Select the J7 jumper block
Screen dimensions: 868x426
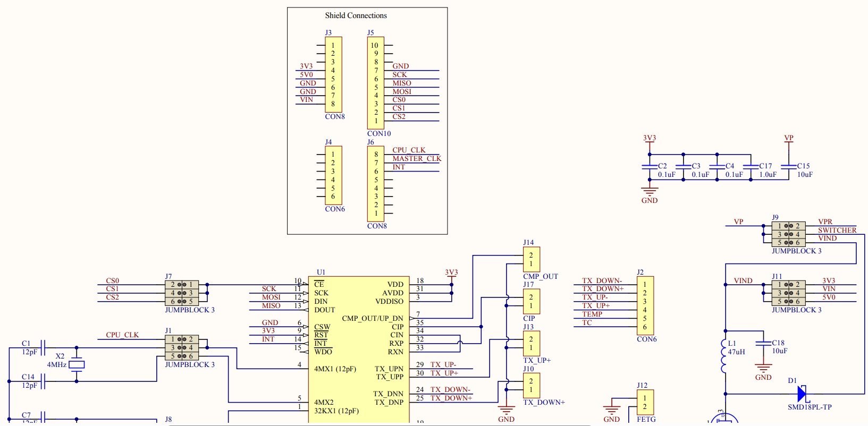tap(182, 293)
